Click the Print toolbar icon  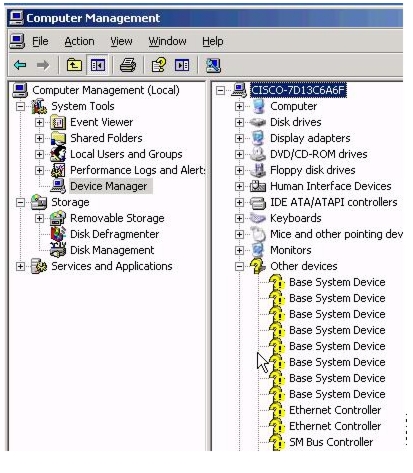[x=128, y=65]
